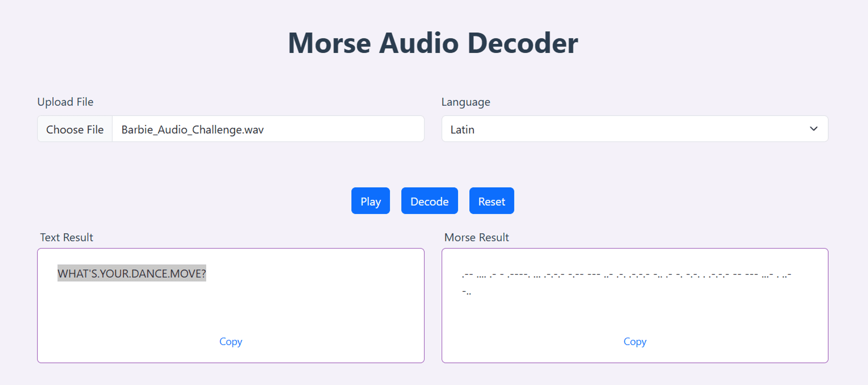Reset the decoder form
Viewport: 868px width, 385px height.
click(x=491, y=201)
